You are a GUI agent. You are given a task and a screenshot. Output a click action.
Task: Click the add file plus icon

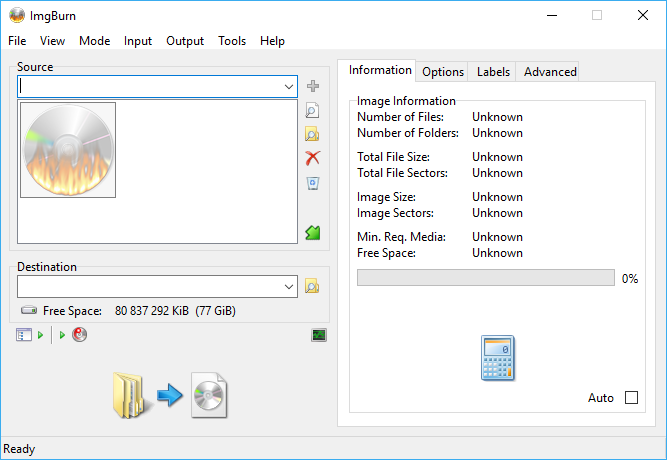pos(313,86)
